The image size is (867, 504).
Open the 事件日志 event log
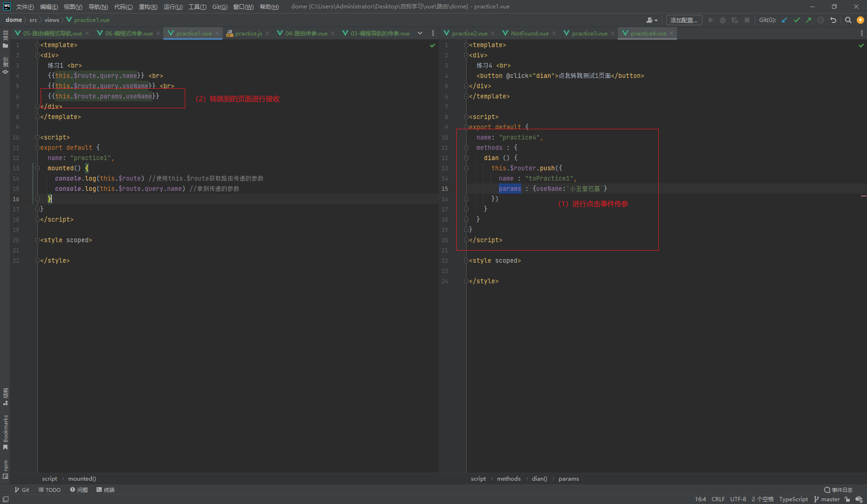coord(839,490)
